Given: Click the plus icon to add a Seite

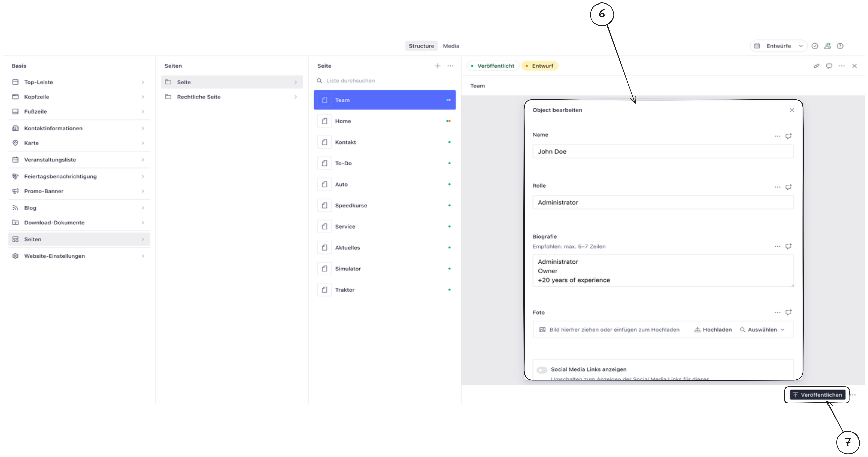Looking at the screenshot, I should coord(437,66).
